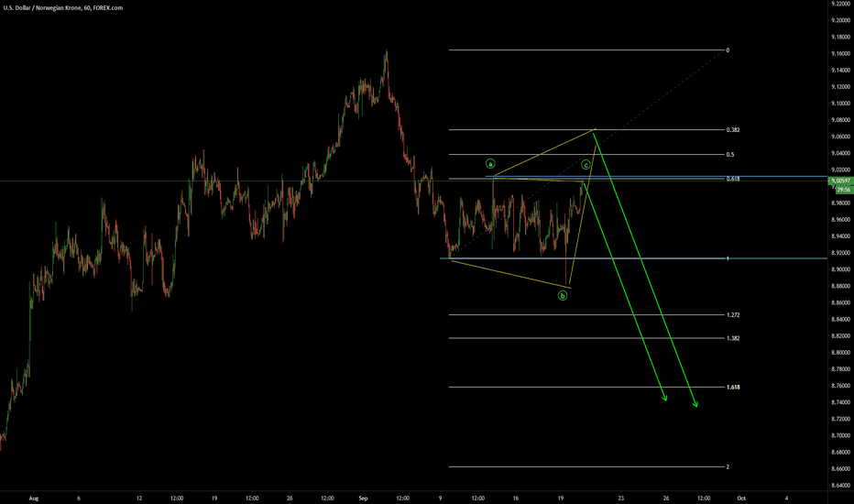Click the Fibonacci level label 2
854x504 pixels.
pyautogui.click(x=728, y=467)
